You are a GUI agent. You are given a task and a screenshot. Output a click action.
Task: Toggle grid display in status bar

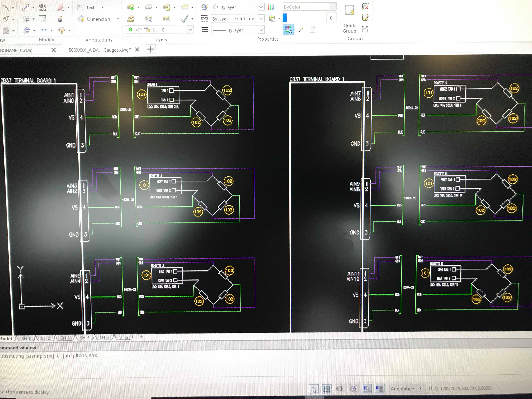point(327,389)
